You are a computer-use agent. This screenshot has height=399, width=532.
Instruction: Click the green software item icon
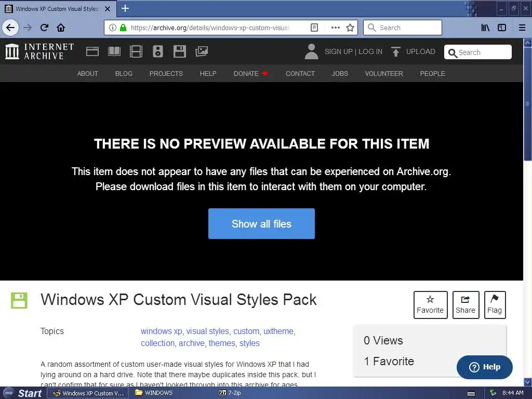(19, 300)
